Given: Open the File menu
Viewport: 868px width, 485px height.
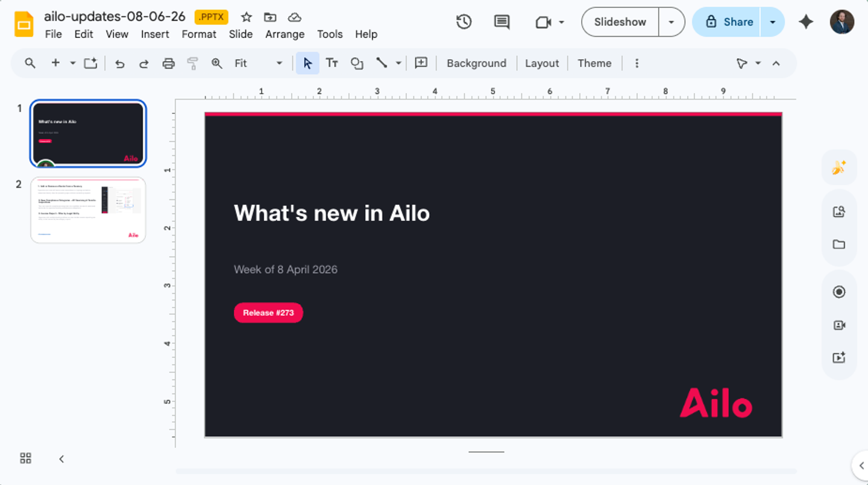Looking at the screenshot, I should pos(53,34).
